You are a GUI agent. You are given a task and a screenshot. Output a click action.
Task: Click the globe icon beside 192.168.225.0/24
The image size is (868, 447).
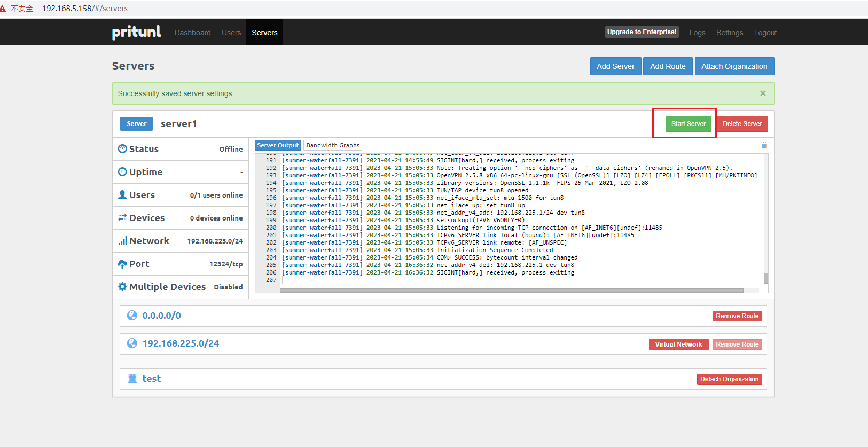tap(132, 343)
